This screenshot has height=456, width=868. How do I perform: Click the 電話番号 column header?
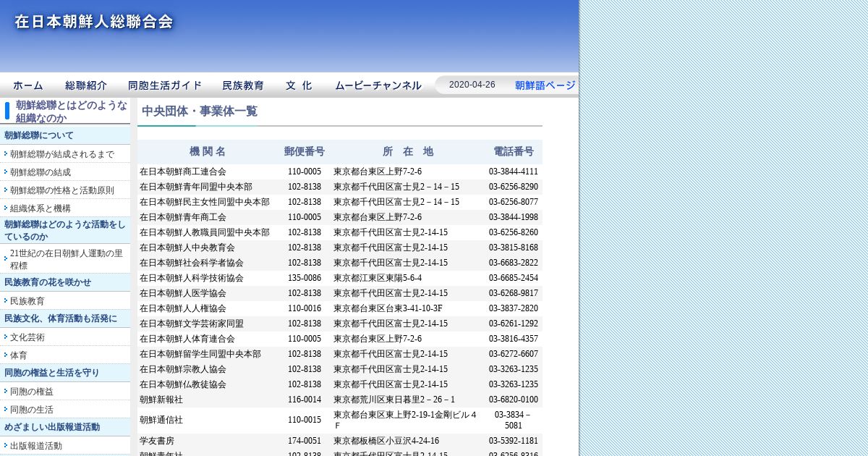point(514,151)
